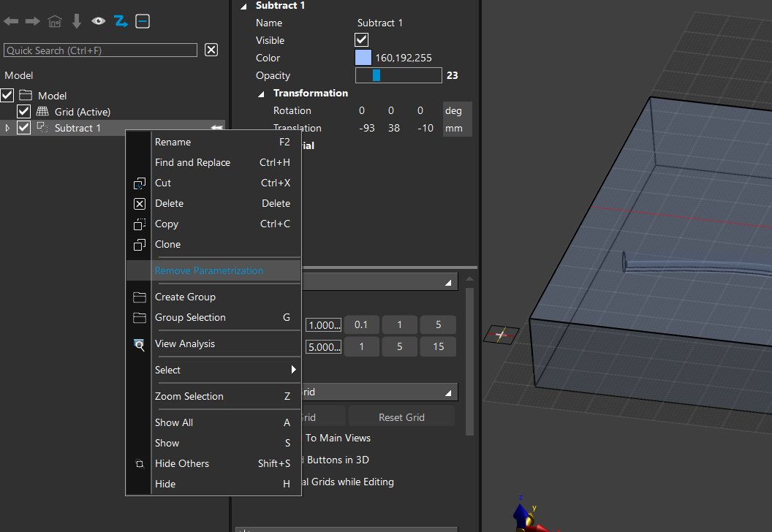Collapse the Transformation section
The image size is (772, 532).
[x=262, y=94]
